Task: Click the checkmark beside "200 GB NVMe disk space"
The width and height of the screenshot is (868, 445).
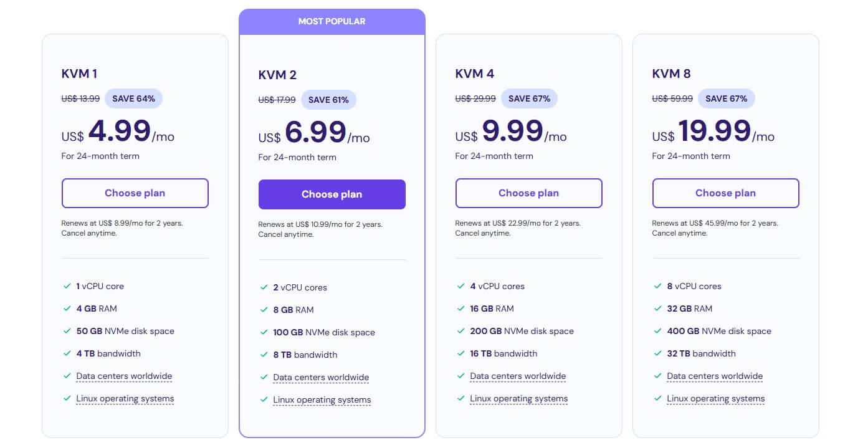Action: [x=461, y=330]
